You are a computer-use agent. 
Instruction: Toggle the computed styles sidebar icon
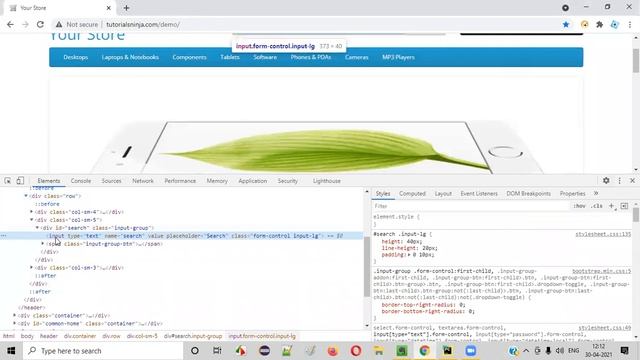624,206
